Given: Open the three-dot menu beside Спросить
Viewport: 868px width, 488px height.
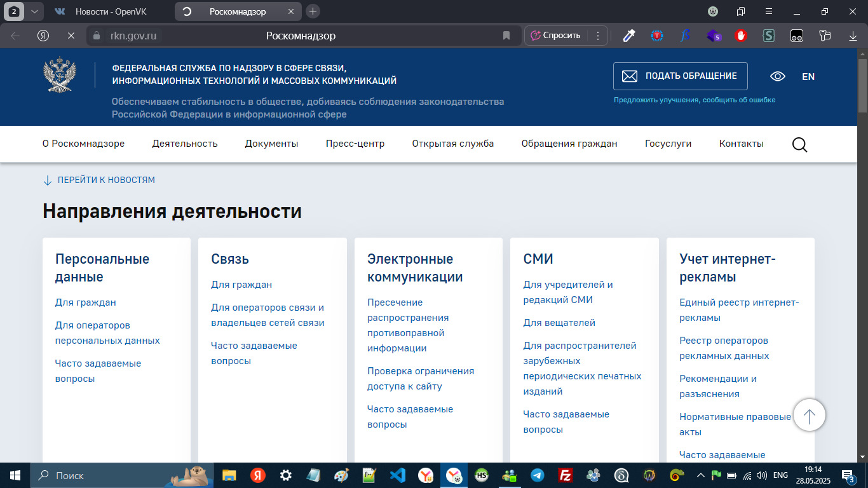Looking at the screenshot, I should point(597,36).
